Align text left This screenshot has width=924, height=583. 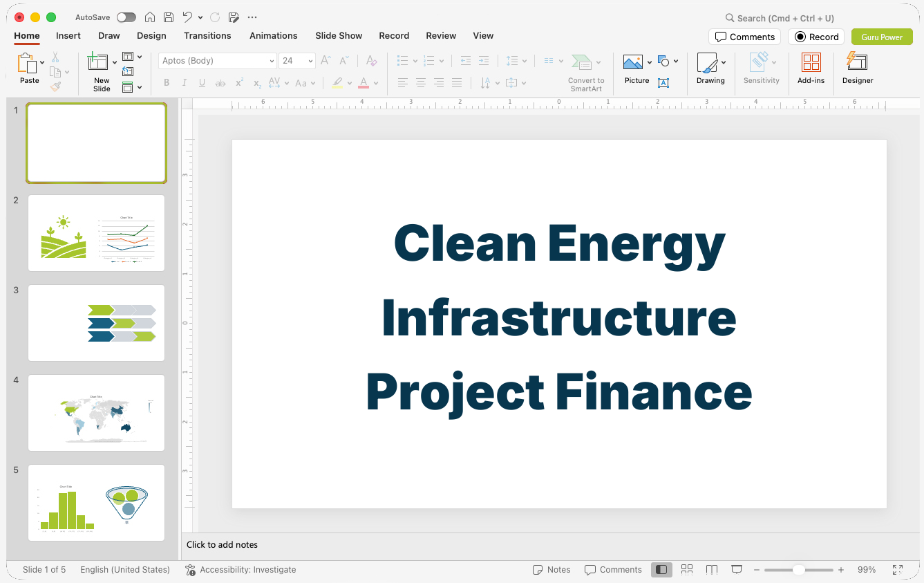(x=403, y=83)
